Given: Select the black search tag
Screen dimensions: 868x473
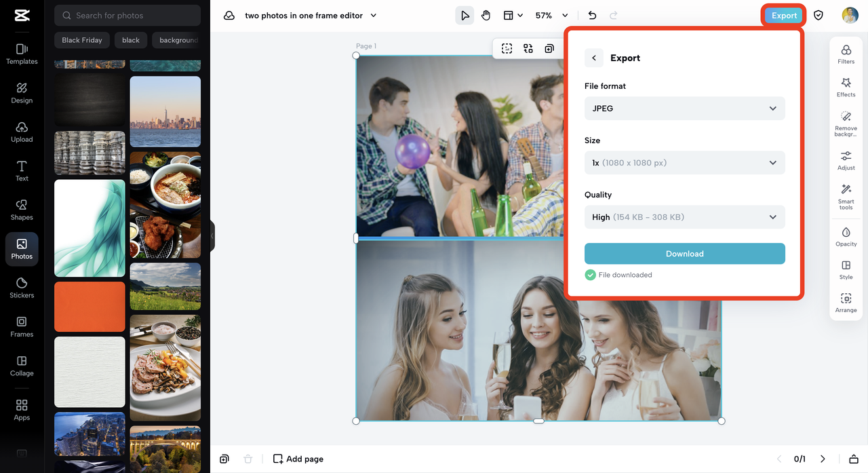Looking at the screenshot, I should [131, 40].
